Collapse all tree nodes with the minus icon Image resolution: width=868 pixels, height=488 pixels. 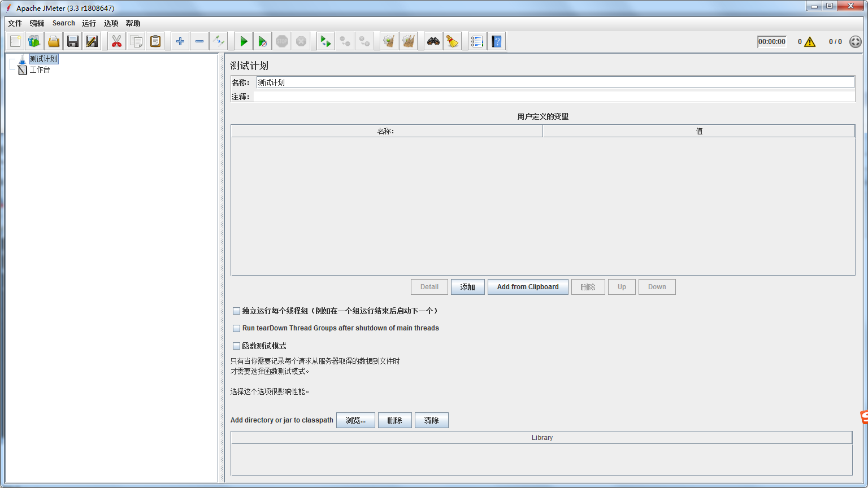(199, 41)
